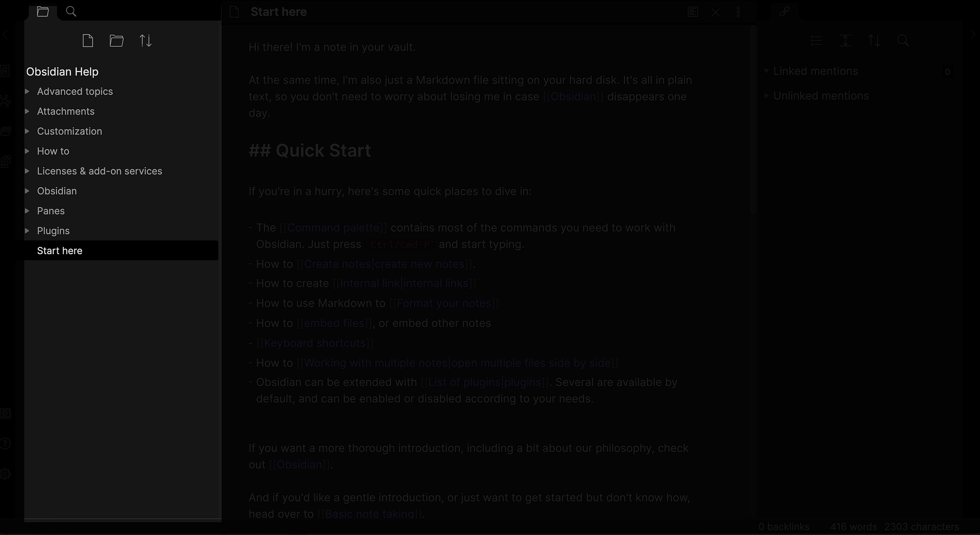Screen dimensions: 980x535
Task: Toggle preview mode for Start here
Action: (x=692, y=12)
